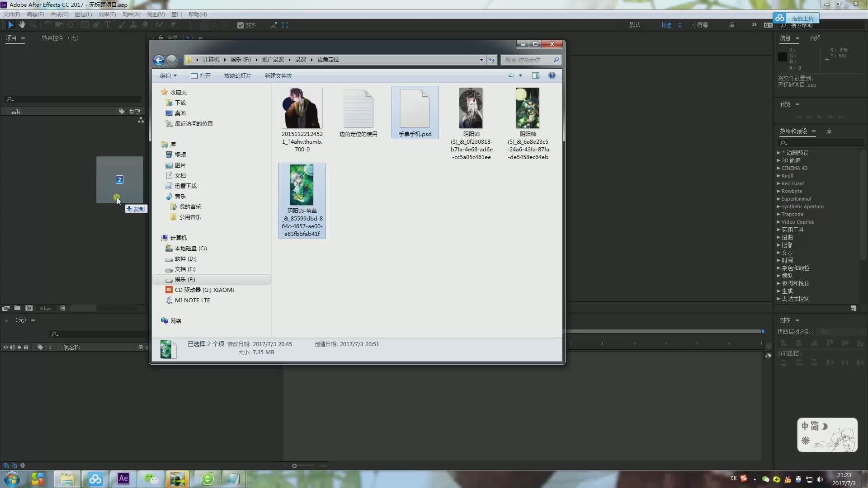Expand the 扭曲 effects category

(778, 237)
